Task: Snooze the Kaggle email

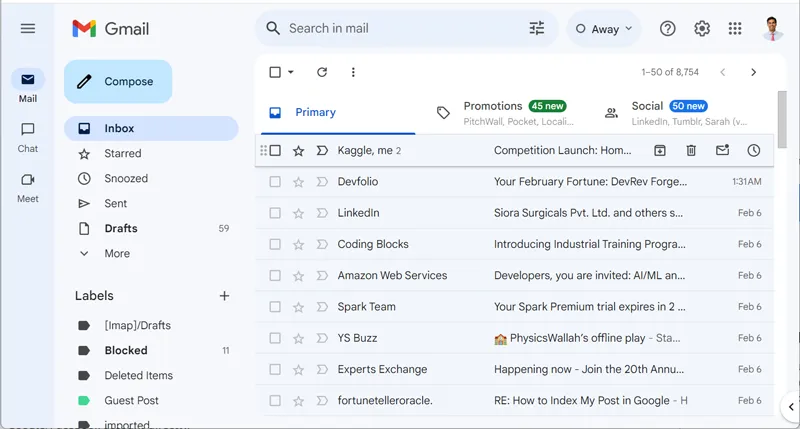Action: (x=754, y=150)
